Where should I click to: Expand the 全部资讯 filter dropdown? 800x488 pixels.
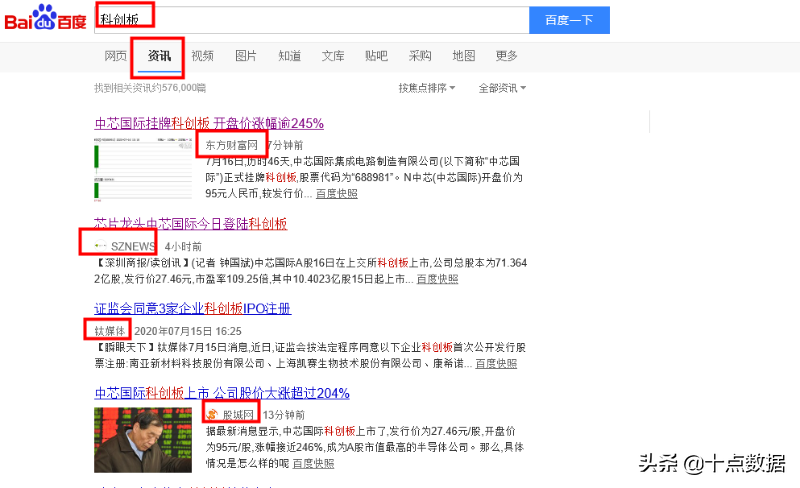502,88
